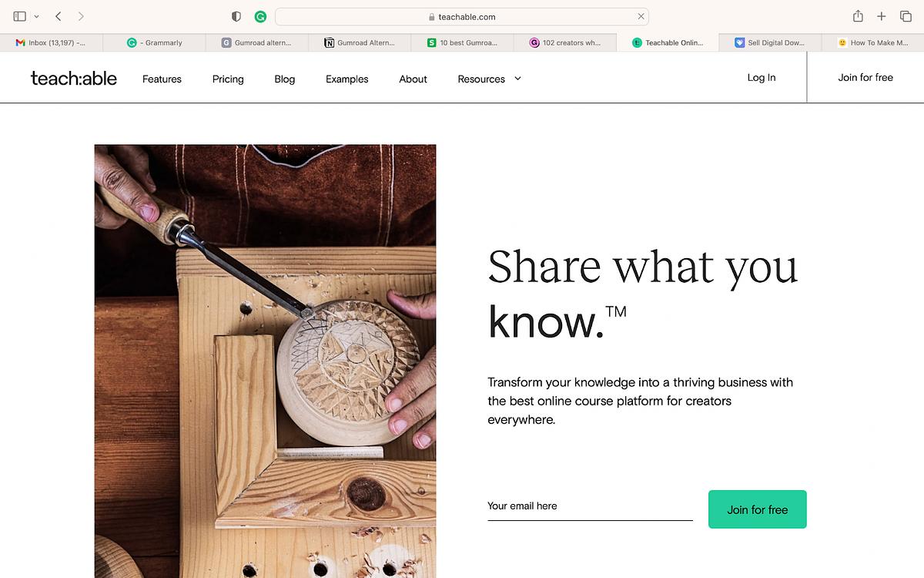This screenshot has height=578, width=924.
Task: Add a new tab with plus icon
Action: [882, 16]
